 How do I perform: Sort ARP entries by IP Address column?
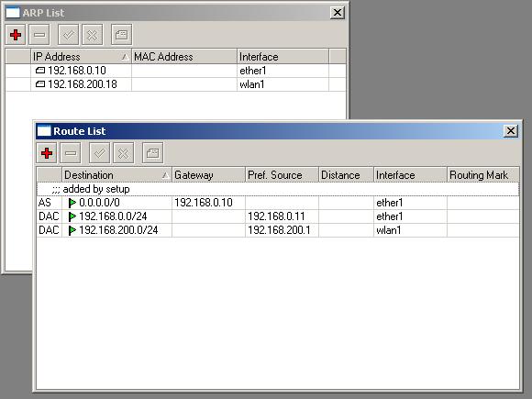(x=81, y=56)
